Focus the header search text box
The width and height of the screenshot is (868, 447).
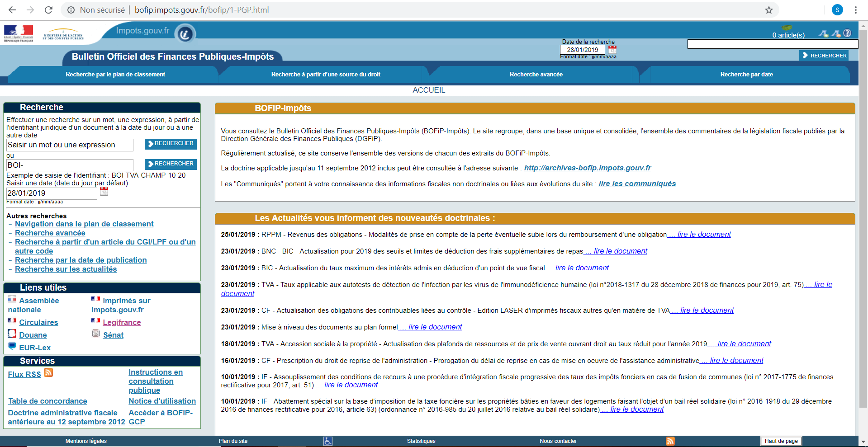point(773,44)
